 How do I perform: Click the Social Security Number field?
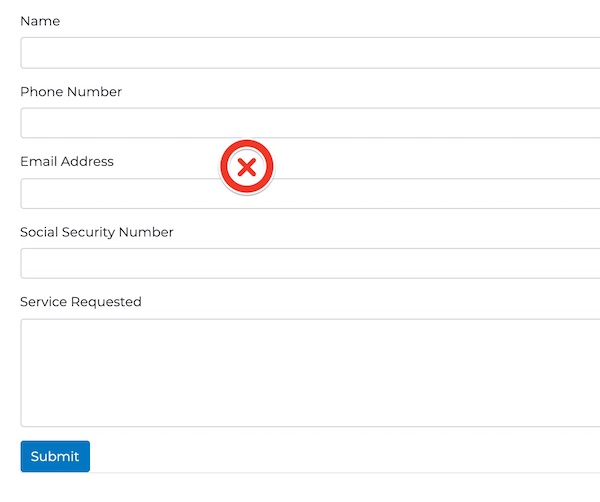coord(310,263)
